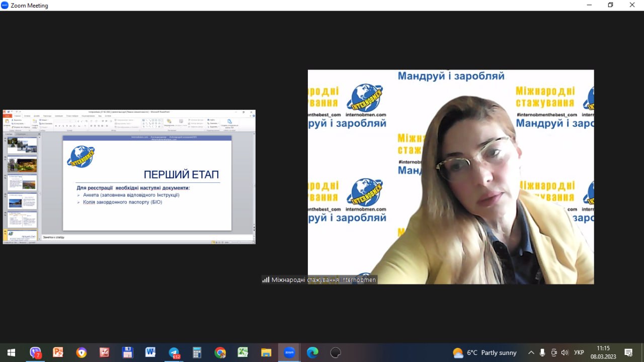Open the clock showing 11:15
The height and width of the screenshot is (362, 644).
coord(603,352)
